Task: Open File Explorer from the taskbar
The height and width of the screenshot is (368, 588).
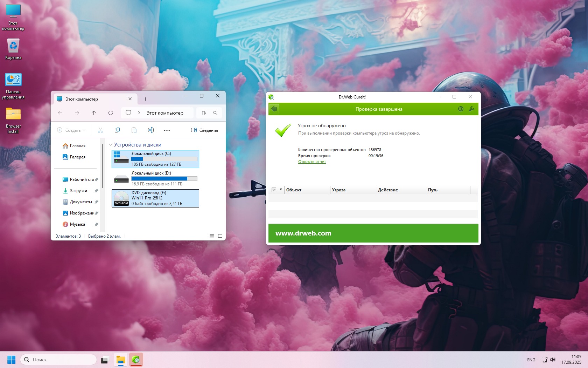Action: pyautogui.click(x=121, y=360)
